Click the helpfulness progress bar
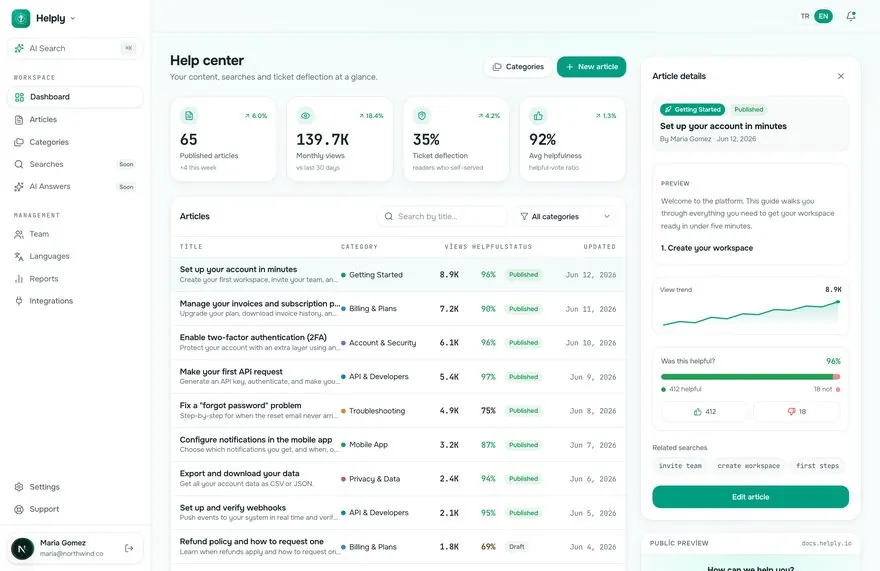 pos(750,377)
